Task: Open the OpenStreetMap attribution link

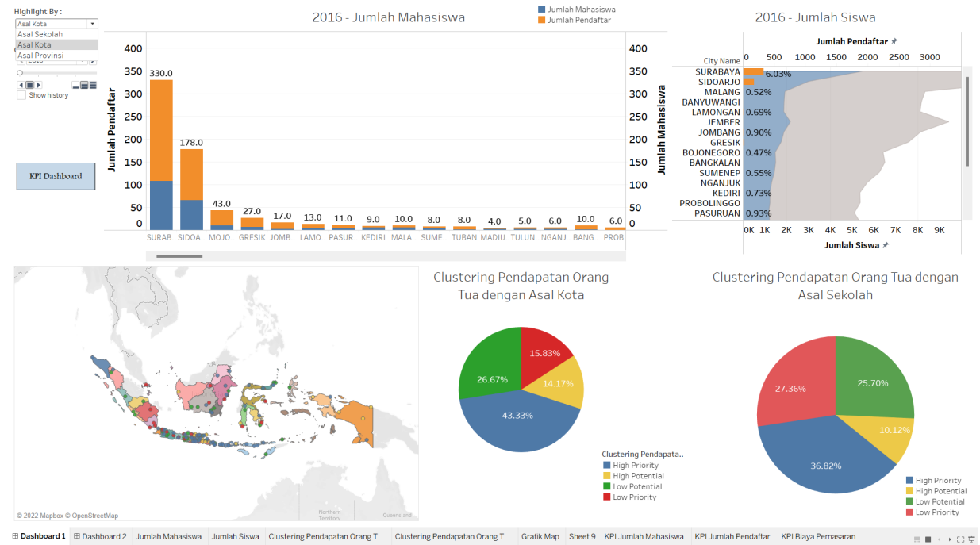Action: point(92,516)
